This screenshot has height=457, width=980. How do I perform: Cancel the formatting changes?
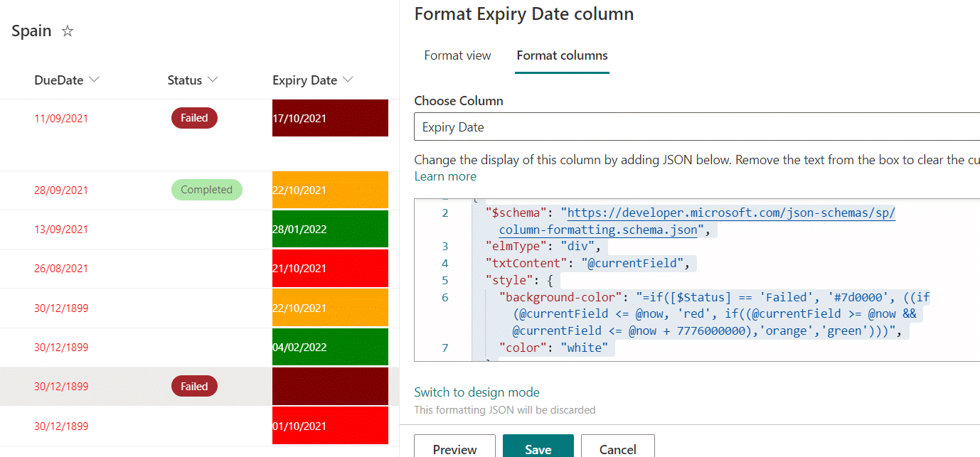tap(617, 449)
